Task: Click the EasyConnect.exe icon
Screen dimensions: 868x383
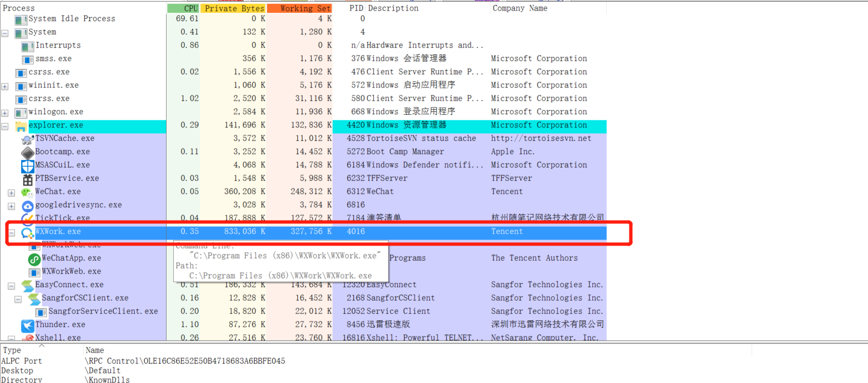Action: (27, 285)
